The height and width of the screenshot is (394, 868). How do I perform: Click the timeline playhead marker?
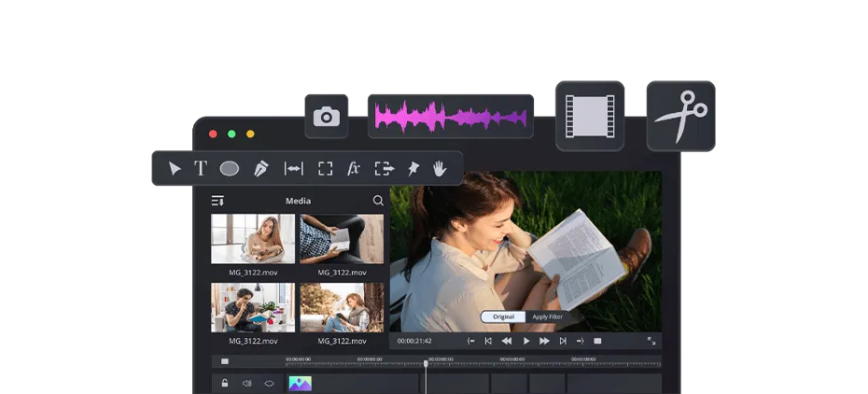pyautogui.click(x=426, y=362)
